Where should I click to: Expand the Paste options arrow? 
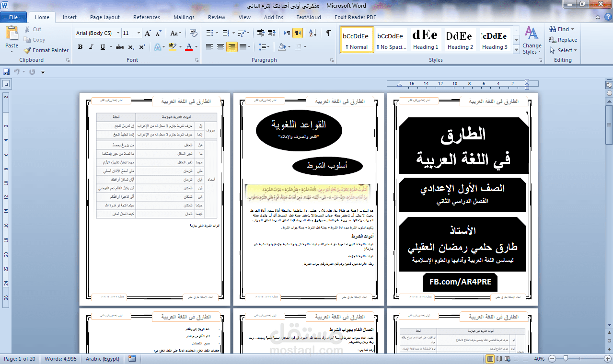tap(12, 52)
